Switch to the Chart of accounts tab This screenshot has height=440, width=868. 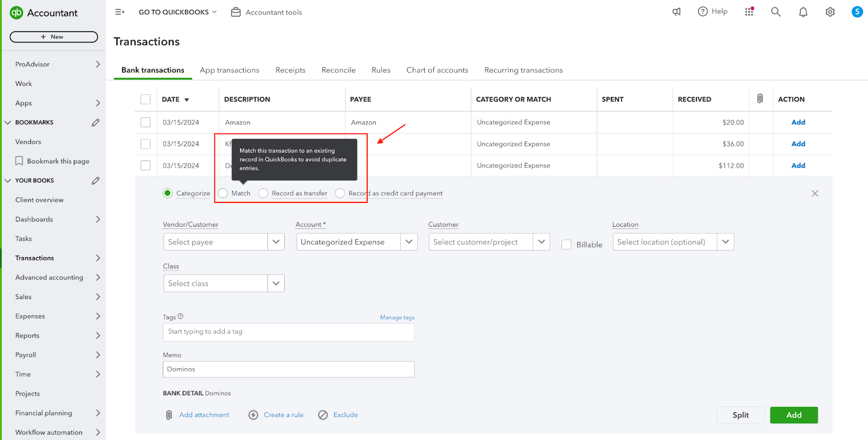pos(437,70)
